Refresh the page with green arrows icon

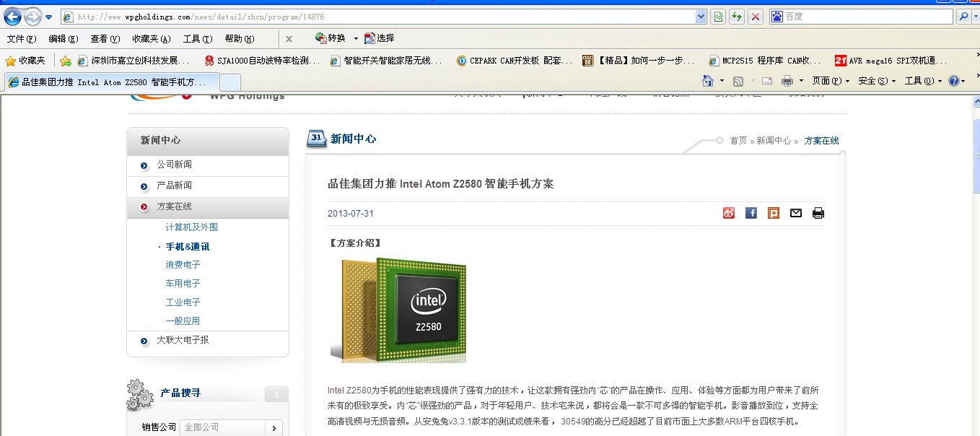click(x=737, y=17)
